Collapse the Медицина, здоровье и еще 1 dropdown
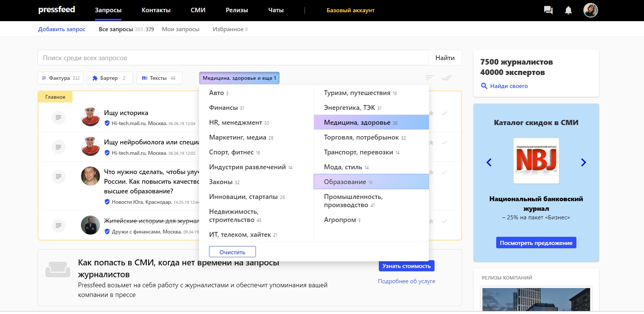 click(x=239, y=78)
